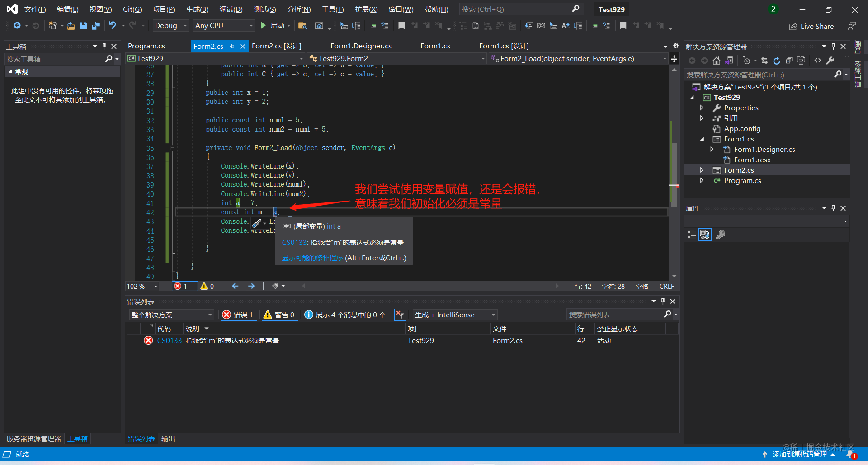This screenshot has height=465, width=868.
Task: Open the Debug configuration dropdown
Action: pos(170,26)
